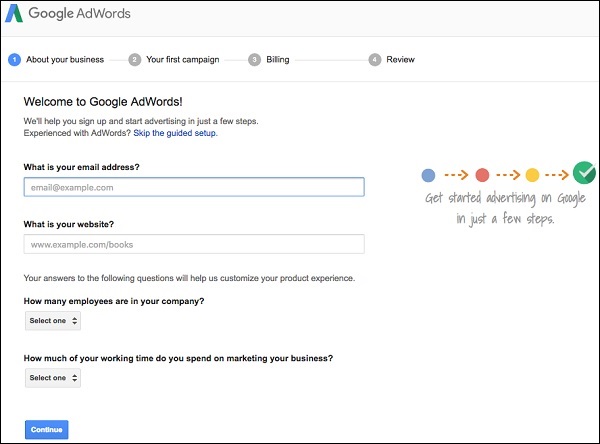The image size is (600, 444).
Task: Focus the website URL input field
Action: click(x=194, y=244)
